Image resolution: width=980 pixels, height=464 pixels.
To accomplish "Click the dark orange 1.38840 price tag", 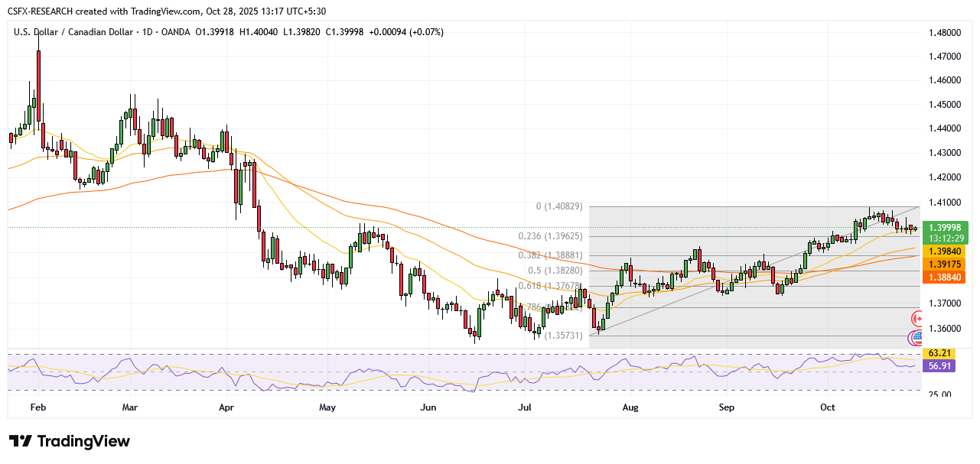I will [947, 277].
